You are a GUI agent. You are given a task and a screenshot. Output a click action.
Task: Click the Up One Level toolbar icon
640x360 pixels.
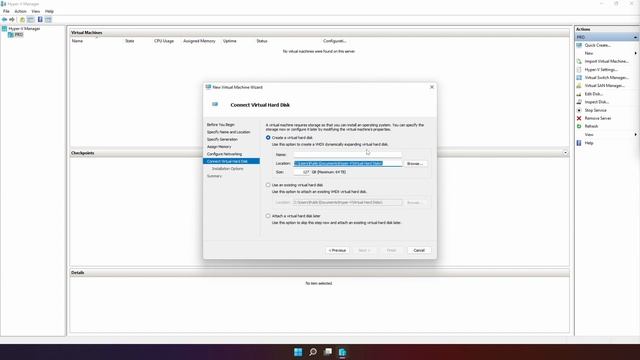tap(22, 20)
